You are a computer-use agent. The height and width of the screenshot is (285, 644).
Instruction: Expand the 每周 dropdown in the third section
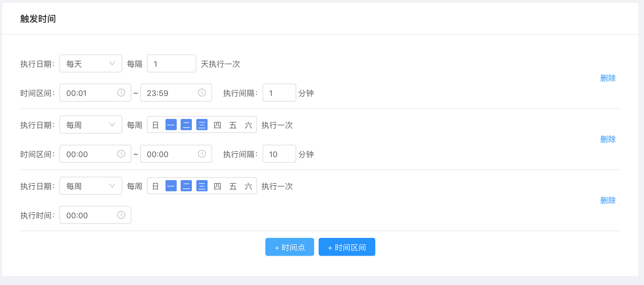click(91, 186)
